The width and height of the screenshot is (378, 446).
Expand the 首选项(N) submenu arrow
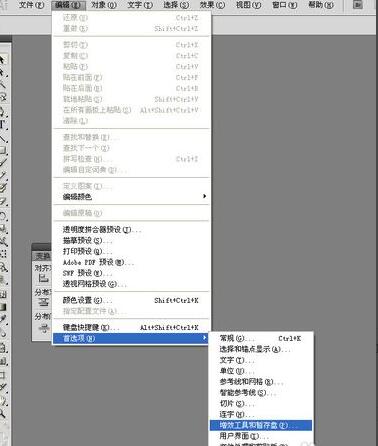(204, 338)
